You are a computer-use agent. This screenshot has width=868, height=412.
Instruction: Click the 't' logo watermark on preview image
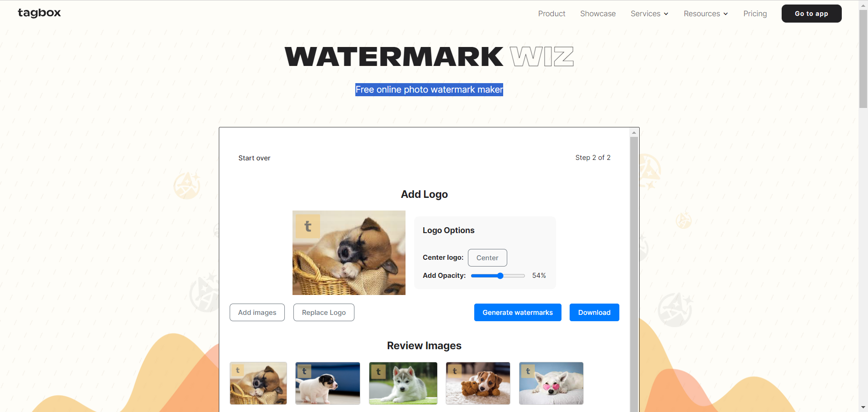308,226
